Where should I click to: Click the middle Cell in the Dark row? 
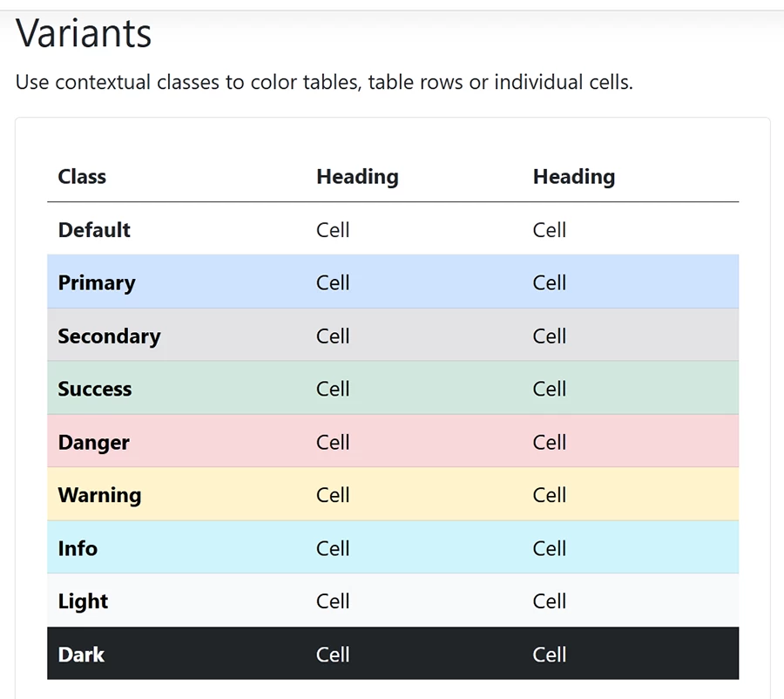point(333,655)
